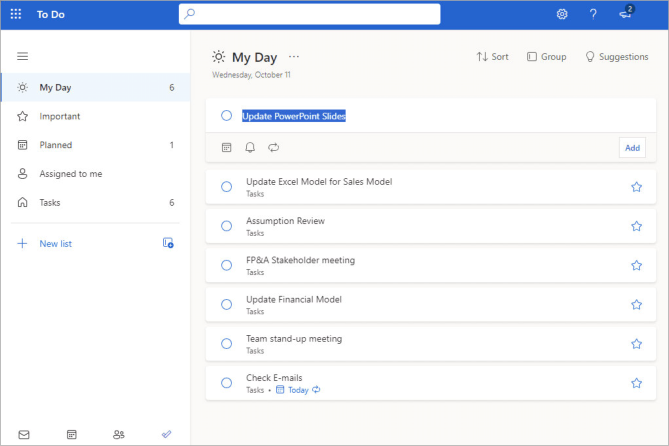Complete the Check E-mails task
669x446 pixels.
pyautogui.click(x=227, y=383)
